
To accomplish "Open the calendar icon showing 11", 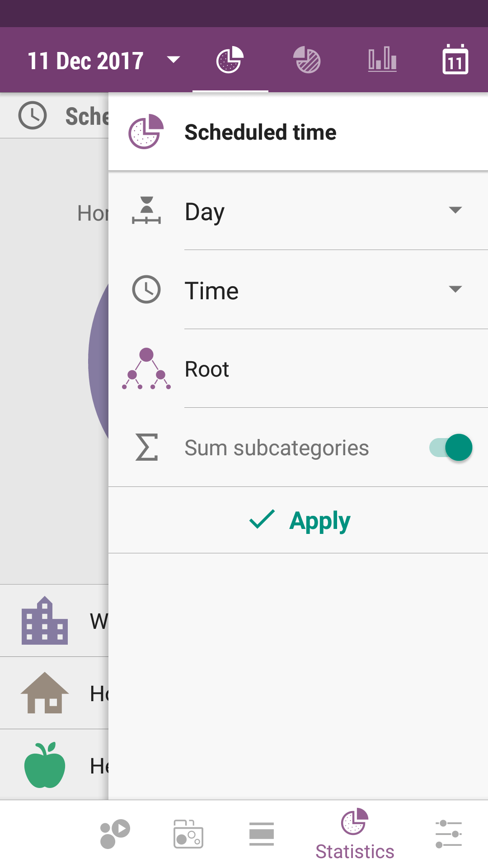I will [x=455, y=60].
